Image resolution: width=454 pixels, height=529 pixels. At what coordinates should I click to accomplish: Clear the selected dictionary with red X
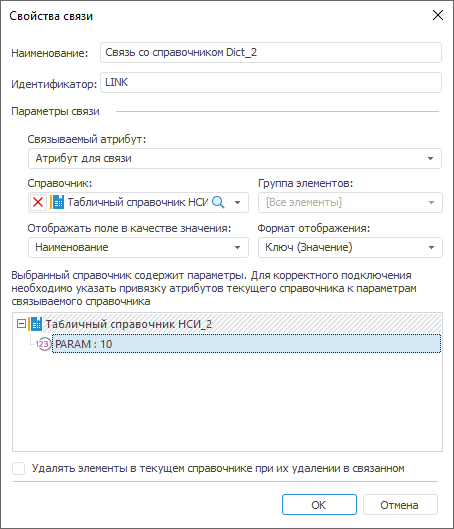point(38,202)
